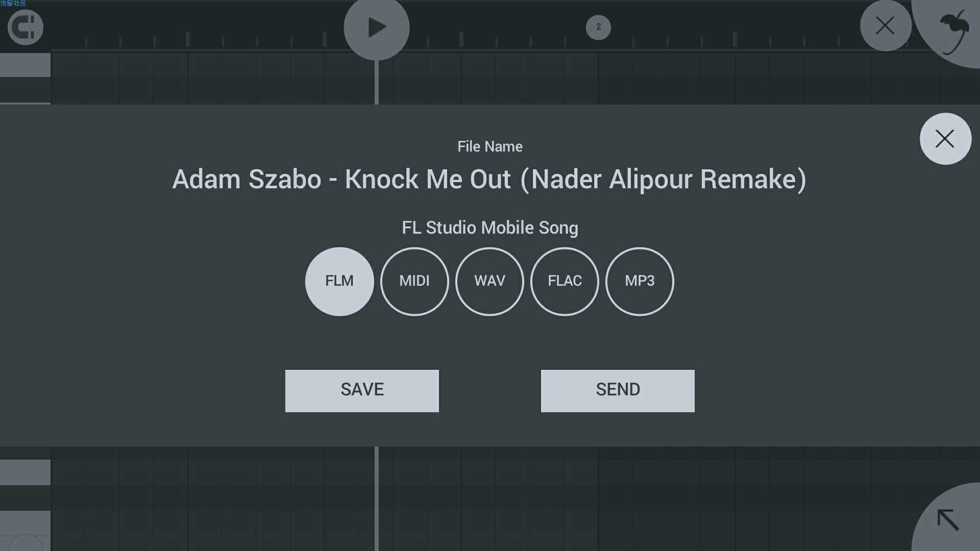The height and width of the screenshot is (551, 980).
Task: Click the playhead line in the lower grid
Action: click(x=377, y=498)
